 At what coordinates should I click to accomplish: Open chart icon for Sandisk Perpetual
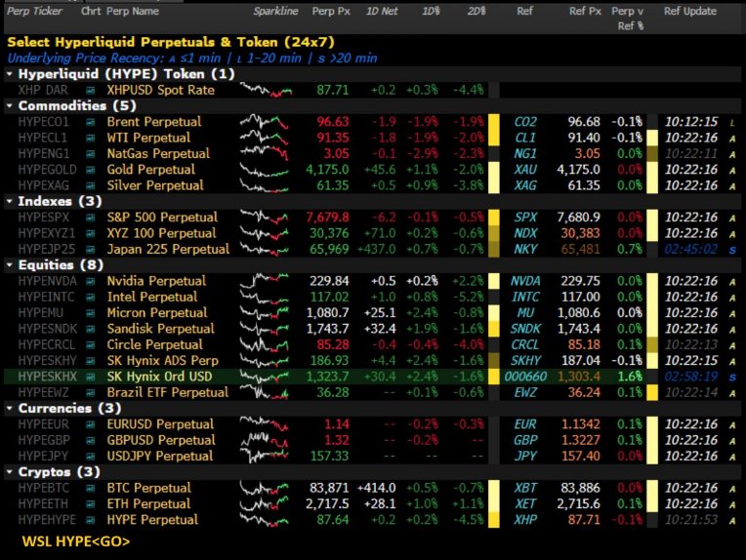coord(91,329)
